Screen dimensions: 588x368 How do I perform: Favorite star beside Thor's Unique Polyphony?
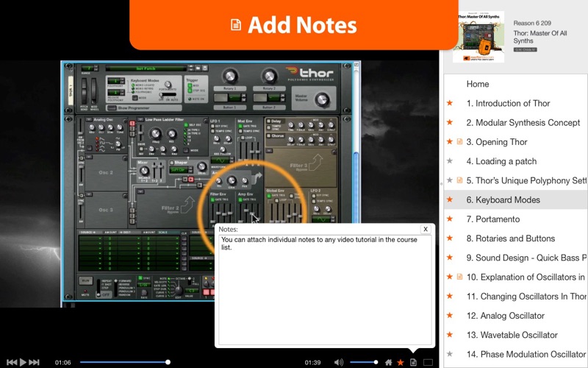coord(450,180)
